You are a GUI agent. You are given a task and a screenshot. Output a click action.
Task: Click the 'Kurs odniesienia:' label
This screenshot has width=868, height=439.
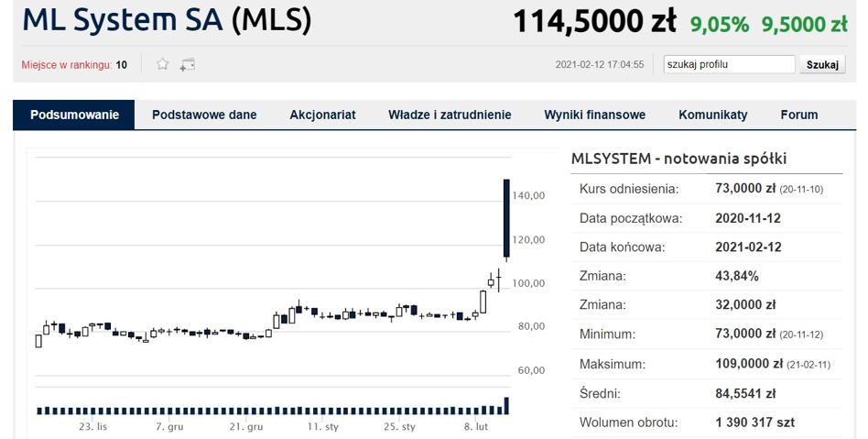coord(629,189)
